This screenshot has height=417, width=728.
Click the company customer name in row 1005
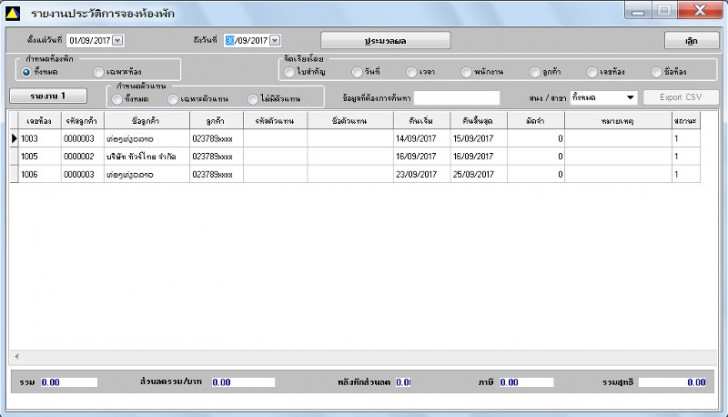pos(147,156)
